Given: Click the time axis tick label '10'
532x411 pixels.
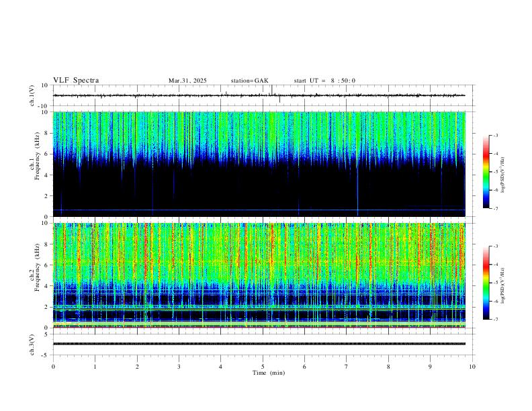Looking at the screenshot, I should 472,367.
